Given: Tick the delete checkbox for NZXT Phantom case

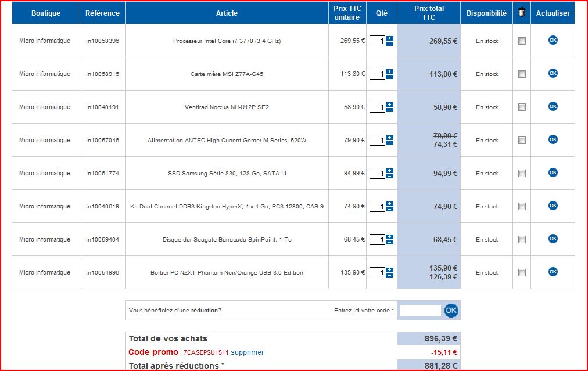Looking at the screenshot, I should point(522,273).
